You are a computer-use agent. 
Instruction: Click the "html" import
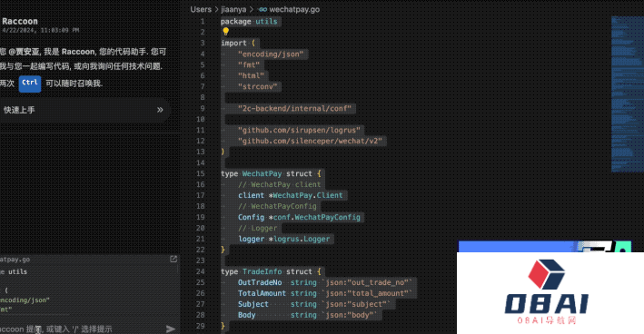coord(251,75)
